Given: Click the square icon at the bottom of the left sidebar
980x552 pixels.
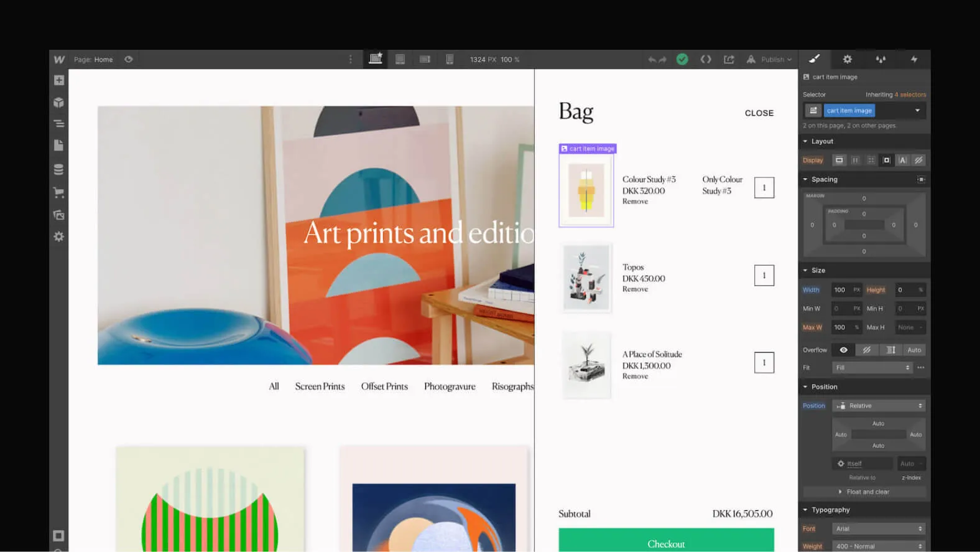Looking at the screenshot, I should click(x=58, y=536).
